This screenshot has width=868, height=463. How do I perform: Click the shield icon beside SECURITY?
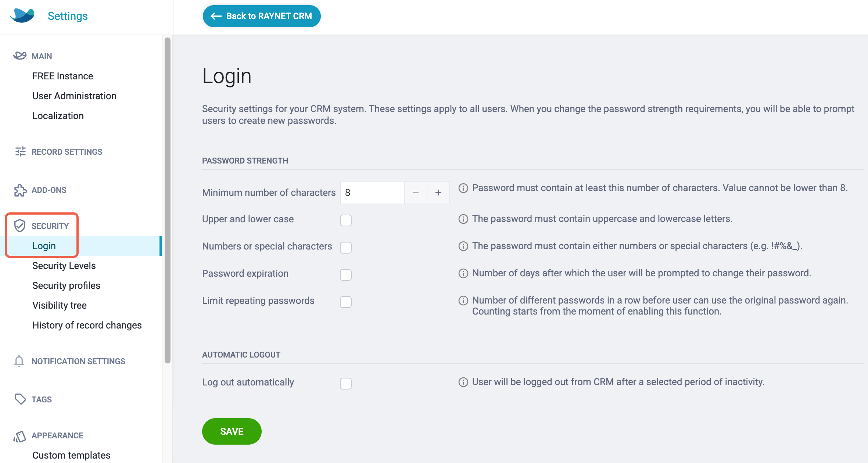[19, 226]
